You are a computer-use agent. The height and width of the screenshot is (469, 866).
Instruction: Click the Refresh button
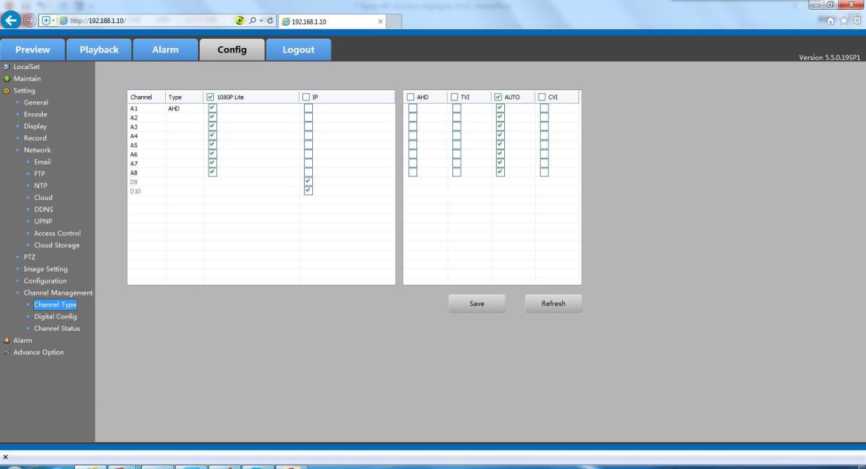553,303
